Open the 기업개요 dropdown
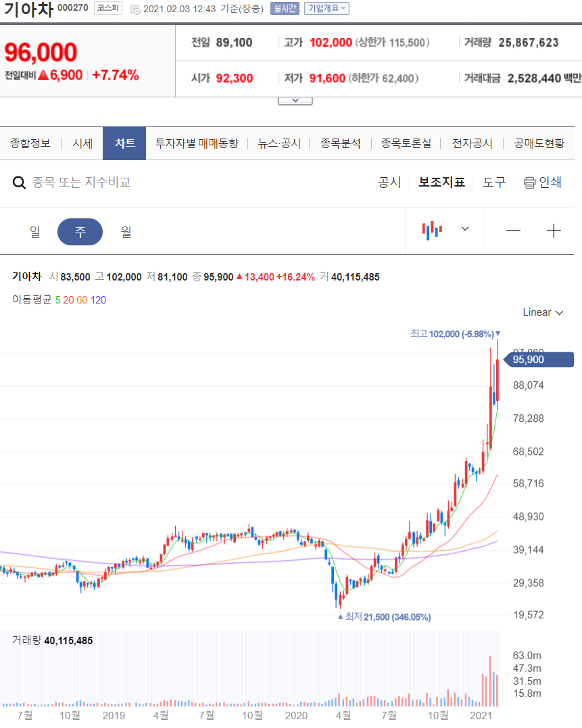582x728 pixels. point(326,8)
